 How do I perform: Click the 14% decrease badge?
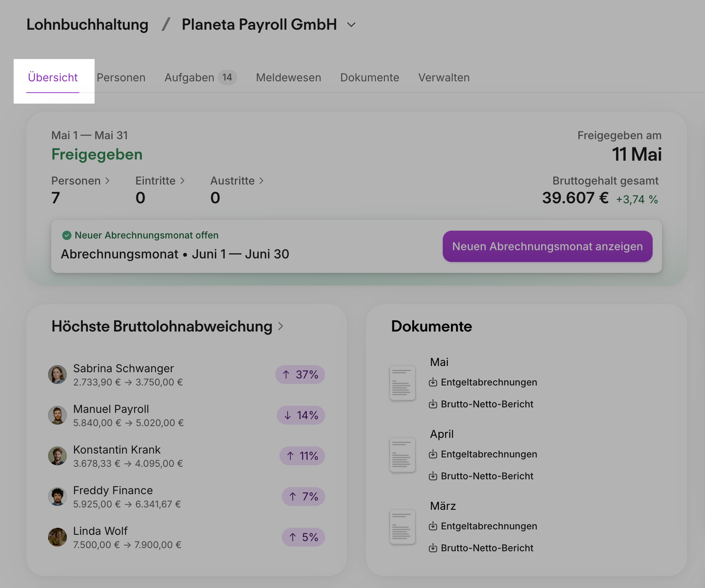click(x=301, y=415)
